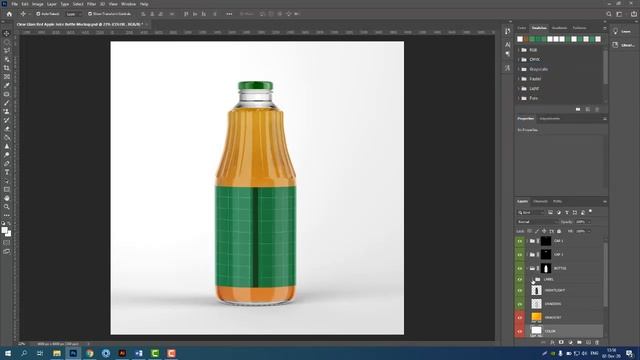Screen dimensions: 640x360
Task: Hide the COLOR layer using its eye icon
Action: 520,331
